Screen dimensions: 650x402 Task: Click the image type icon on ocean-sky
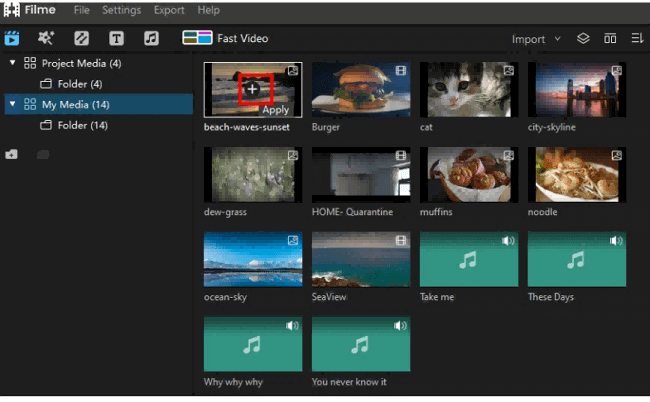coord(293,240)
